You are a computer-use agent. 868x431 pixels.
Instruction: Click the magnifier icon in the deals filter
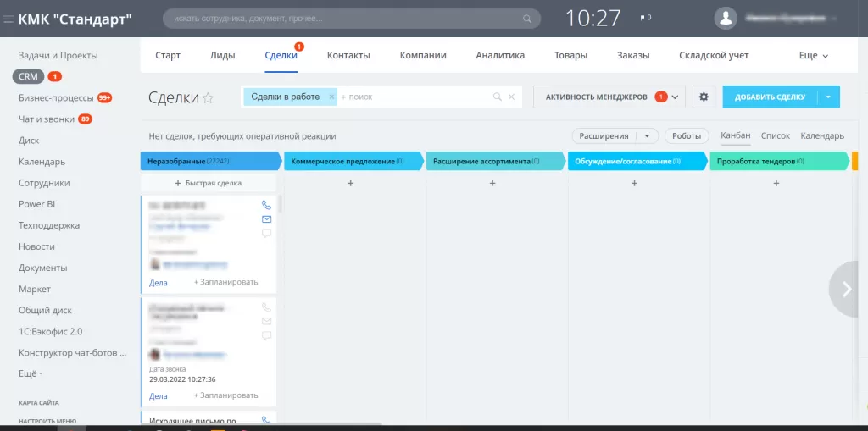498,97
